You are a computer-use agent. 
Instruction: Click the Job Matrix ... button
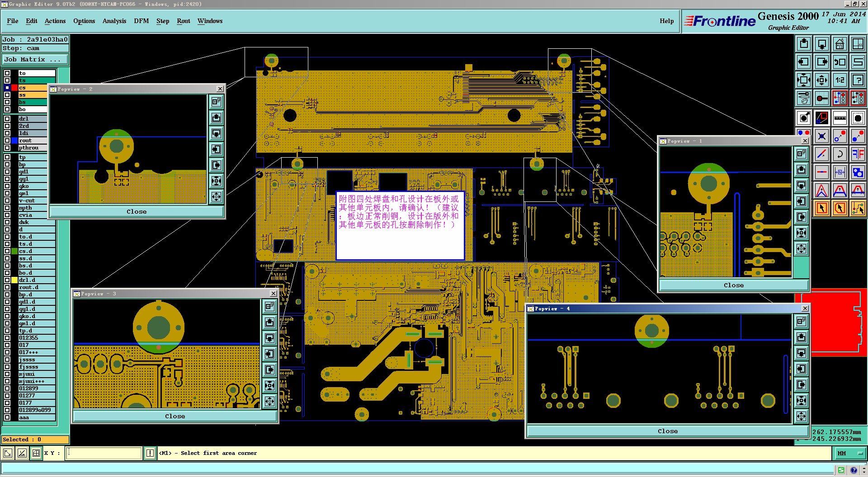pyautogui.click(x=35, y=59)
